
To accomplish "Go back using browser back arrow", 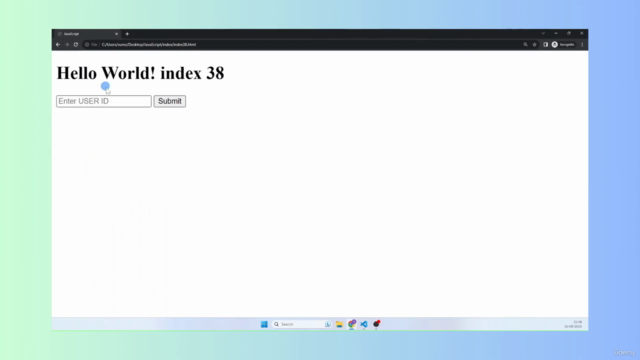I will coord(58,44).
